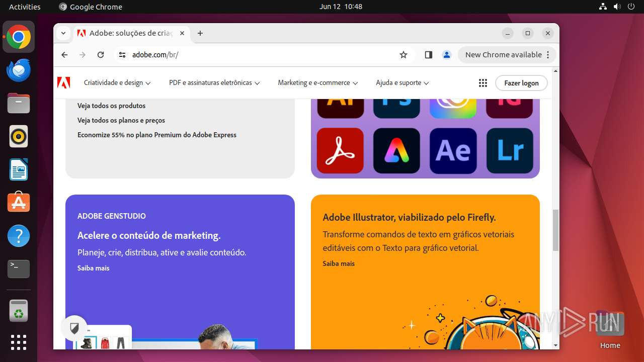
Task: Click the Acrobat app icon
Action: [340, 150]
